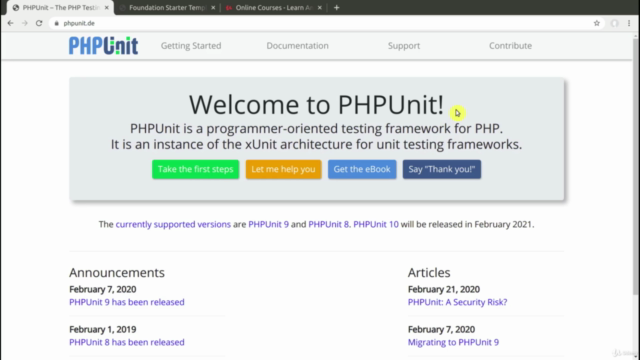Follow the PHPUnit 8 version link
This screenshot has height=360, width=640.
pos(329,224)
